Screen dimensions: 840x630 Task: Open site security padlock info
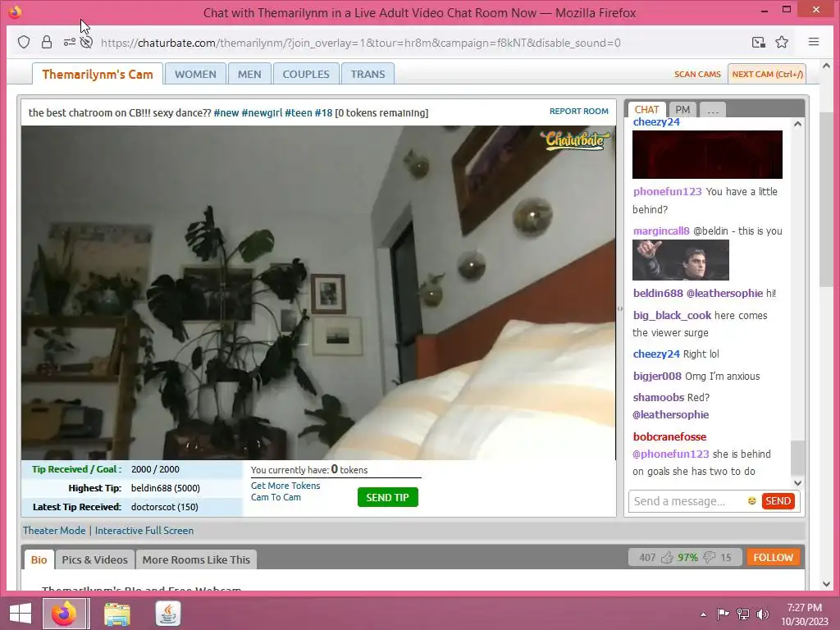47,43
